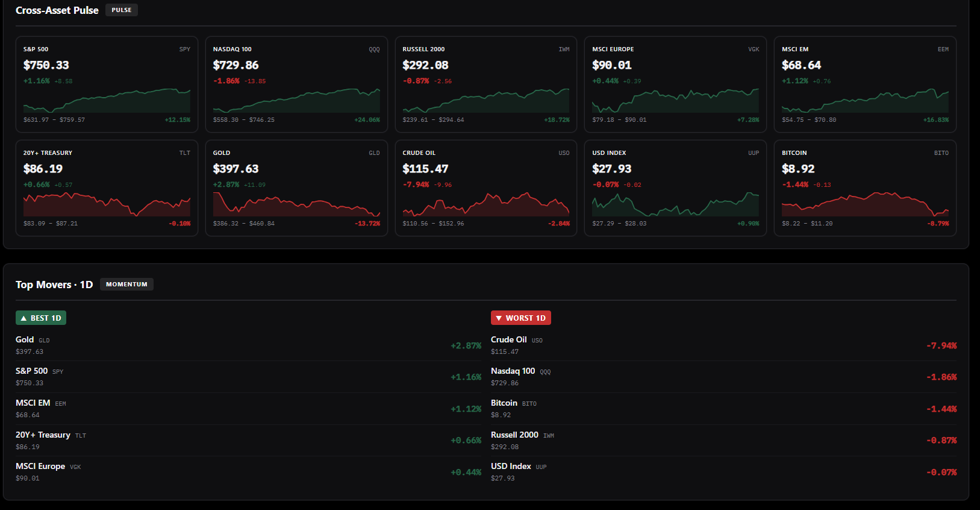Click the +2.87% change on Gold card

[226, 184]
